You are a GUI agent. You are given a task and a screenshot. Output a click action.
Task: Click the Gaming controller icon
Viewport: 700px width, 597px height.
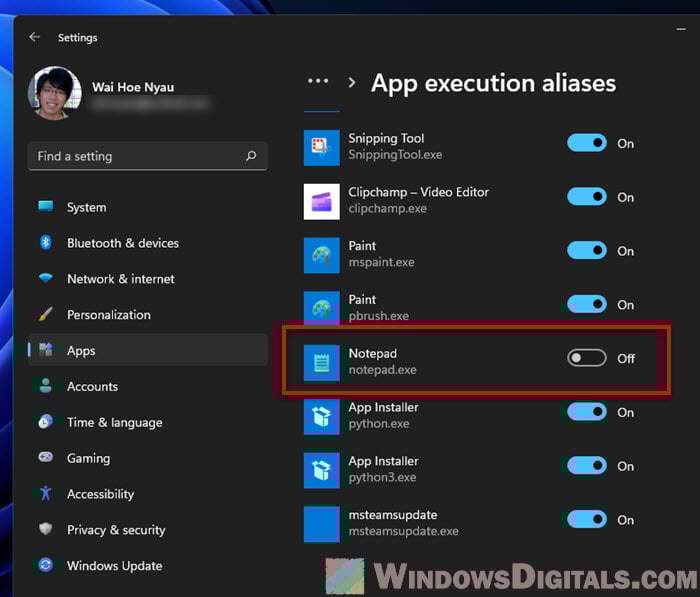click(x=46, y=457)
